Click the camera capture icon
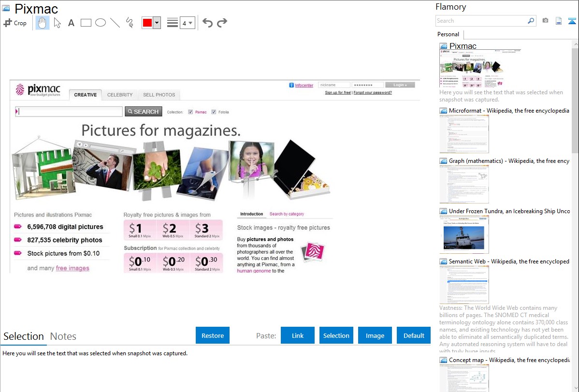 545,21
